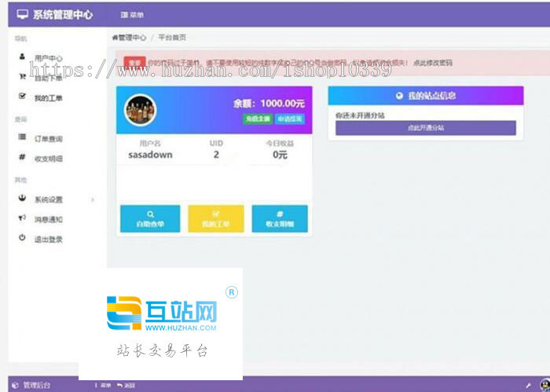Viewport: 550px width, 392px height.
Task: Click the UID value 2
Action: [216, 154]
